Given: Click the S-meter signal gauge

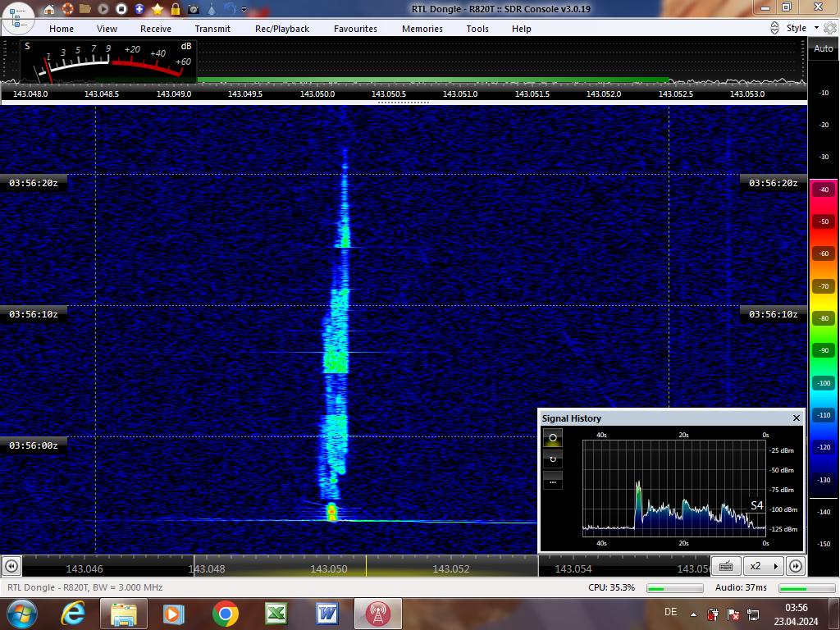Looking at the screenshot, I should tap(109, 61).
